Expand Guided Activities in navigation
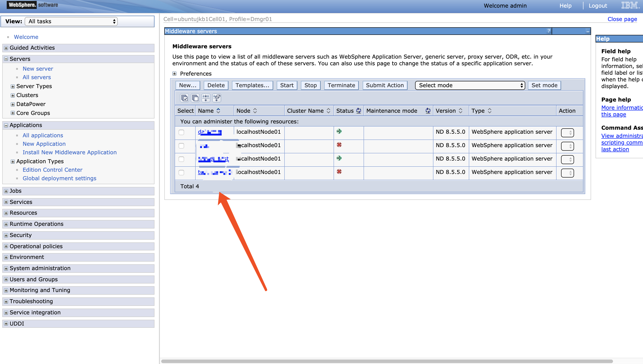This screenshot has height=364, width=643. pos(6,48)
